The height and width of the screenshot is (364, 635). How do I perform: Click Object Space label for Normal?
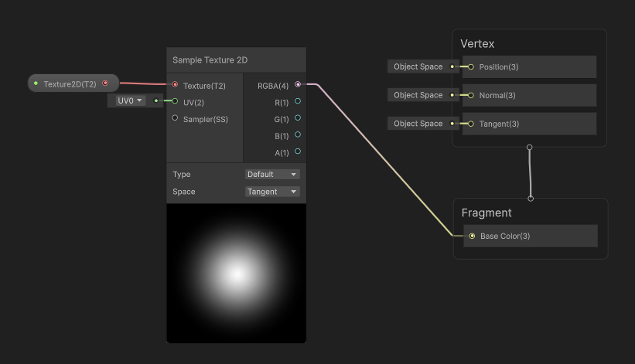(x=418, y=95)
